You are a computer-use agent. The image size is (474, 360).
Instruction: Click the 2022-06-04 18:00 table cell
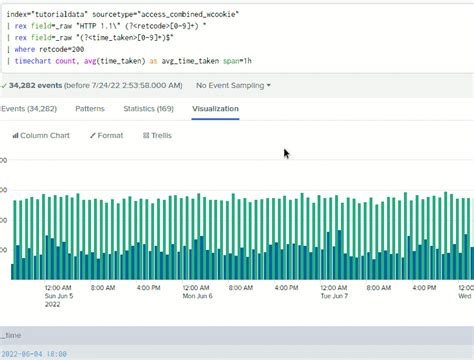click(x=34, y=354)
